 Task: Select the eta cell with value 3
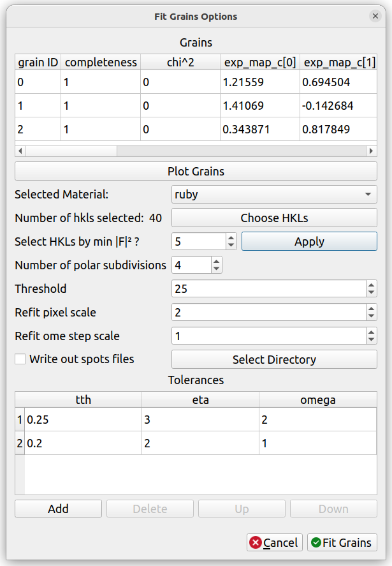tap(201, 419)
